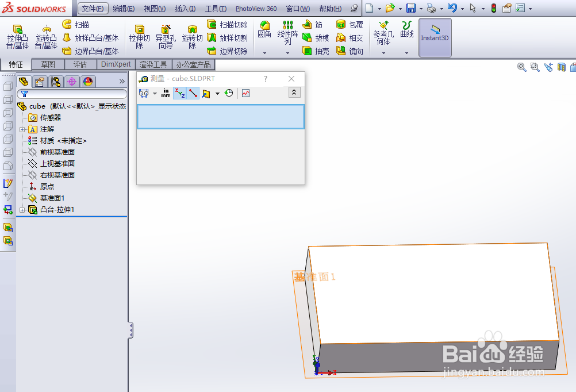The image size is (576, 392).
Task: Click the 拉伸凸台/基体 extrude boss tool
Action: pos(17,37)
